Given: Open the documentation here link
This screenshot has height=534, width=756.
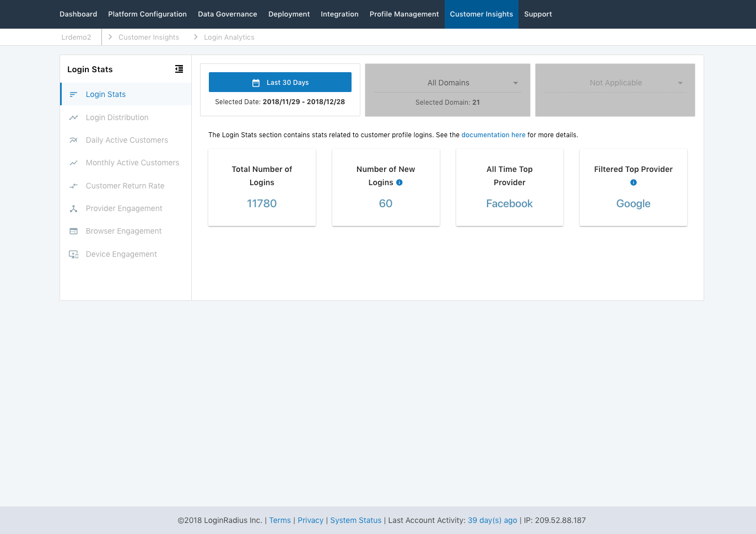Looking at the screenshot, I should 493,135.
